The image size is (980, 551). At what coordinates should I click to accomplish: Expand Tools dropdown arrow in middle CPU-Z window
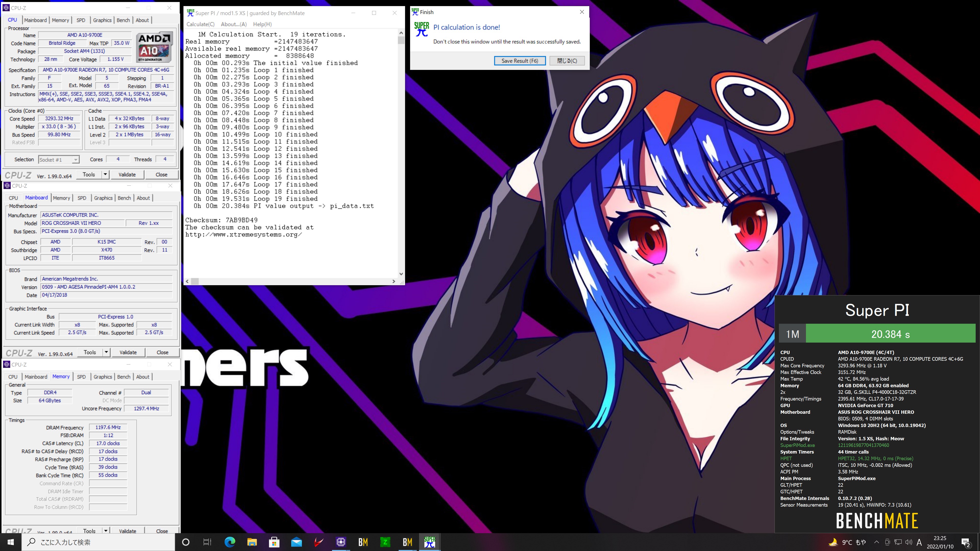click(106, 353)
